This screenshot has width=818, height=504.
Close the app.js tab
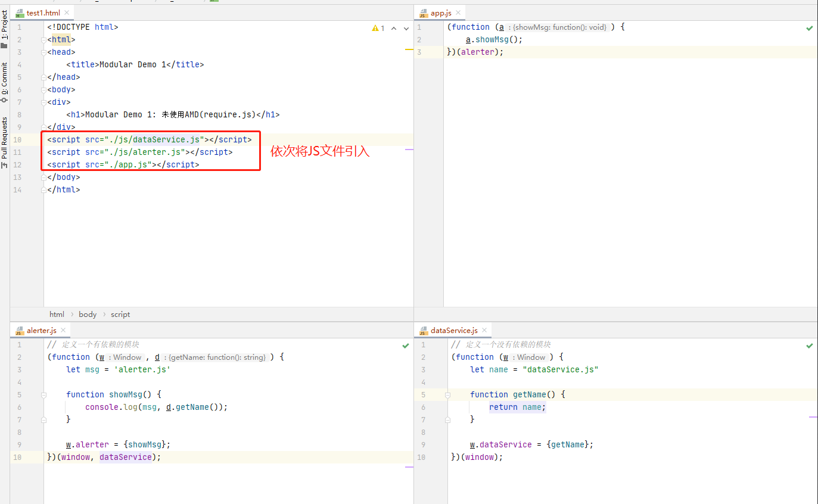point(459,13)
